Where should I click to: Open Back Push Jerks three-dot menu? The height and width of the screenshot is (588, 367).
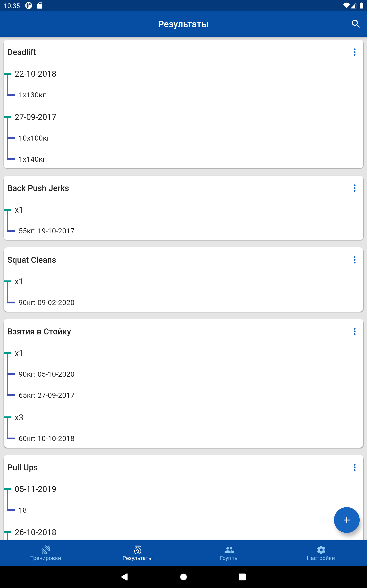click(x=354, y=188)
